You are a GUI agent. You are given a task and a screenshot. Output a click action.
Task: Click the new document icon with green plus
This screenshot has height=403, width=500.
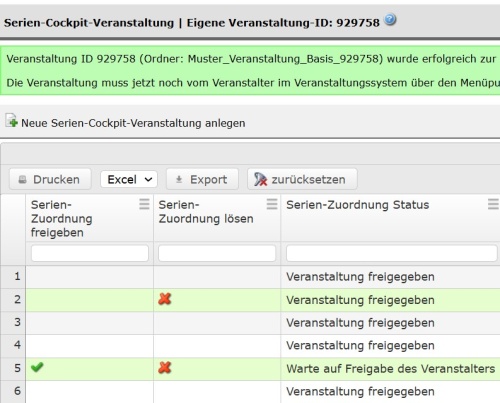tap(11, 120)
